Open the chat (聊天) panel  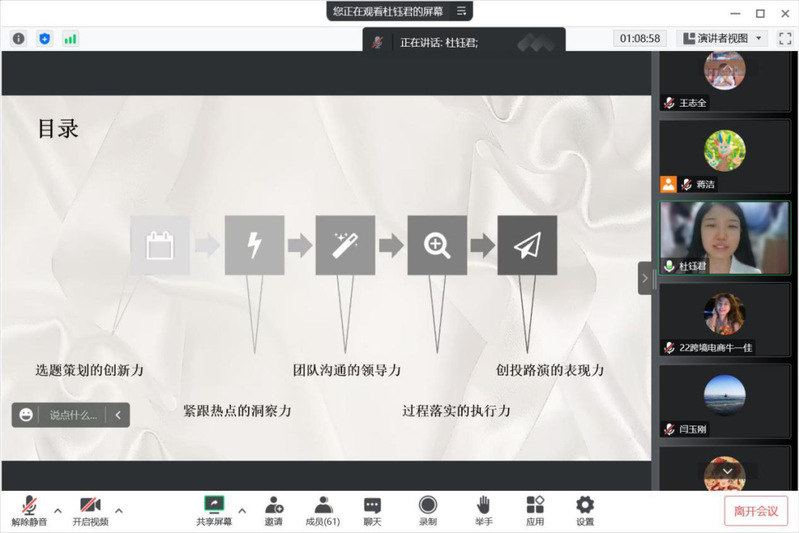372,510
